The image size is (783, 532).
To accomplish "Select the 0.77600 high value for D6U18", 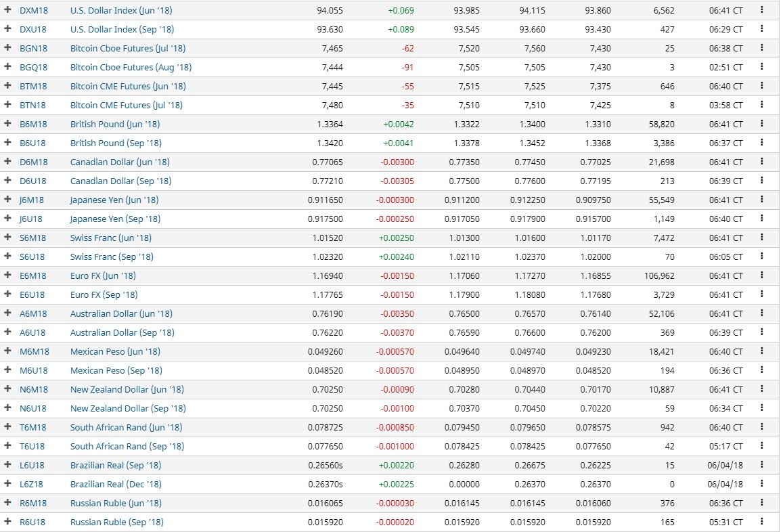I will point(530,181).
